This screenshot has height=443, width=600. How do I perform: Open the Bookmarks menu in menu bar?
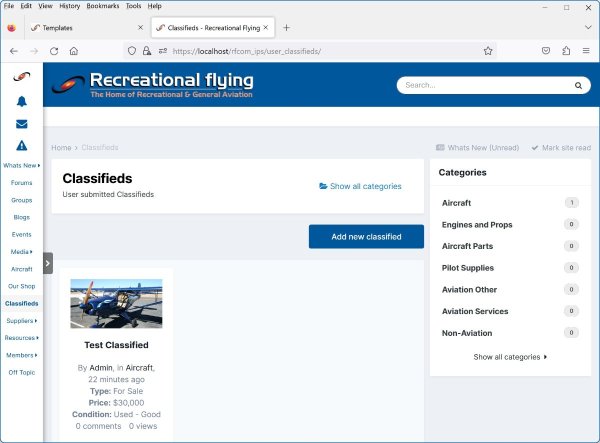pyautogui.click(x=102, y=6)
